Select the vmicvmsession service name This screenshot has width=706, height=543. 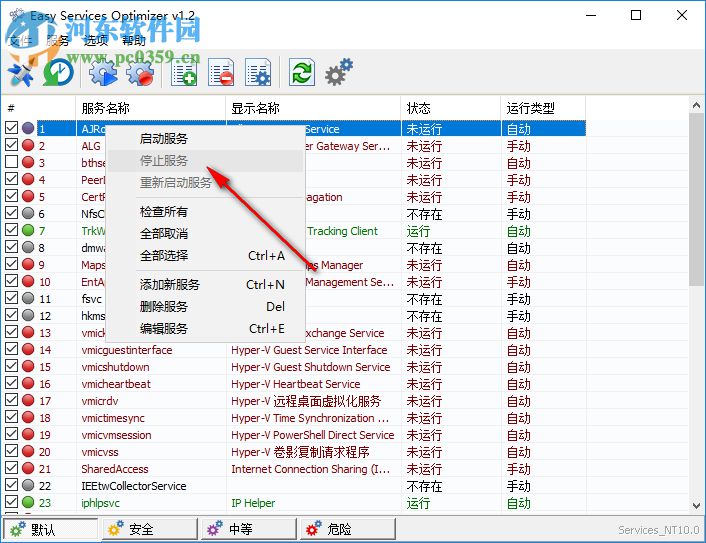pos(116,435)
